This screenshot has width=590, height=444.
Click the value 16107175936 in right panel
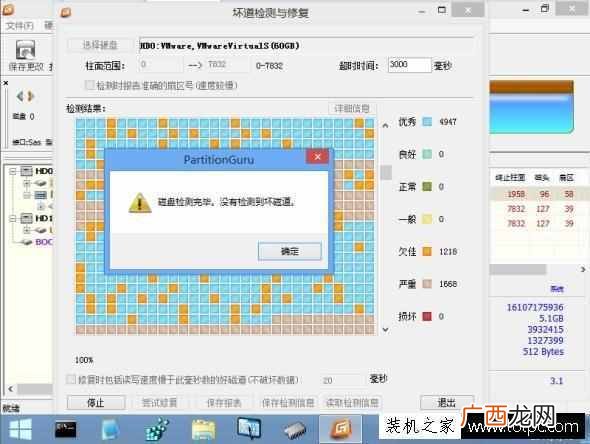point(535,307)
